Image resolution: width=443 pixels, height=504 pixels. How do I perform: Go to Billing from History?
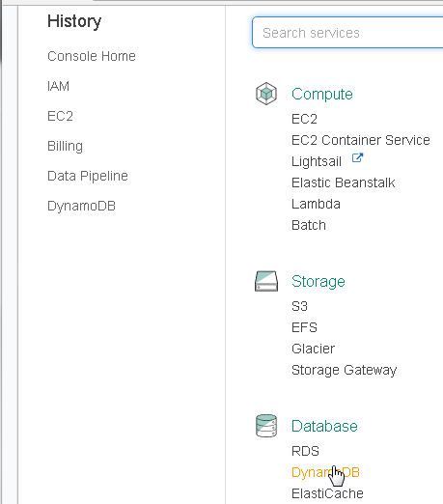tap(65, 146)
